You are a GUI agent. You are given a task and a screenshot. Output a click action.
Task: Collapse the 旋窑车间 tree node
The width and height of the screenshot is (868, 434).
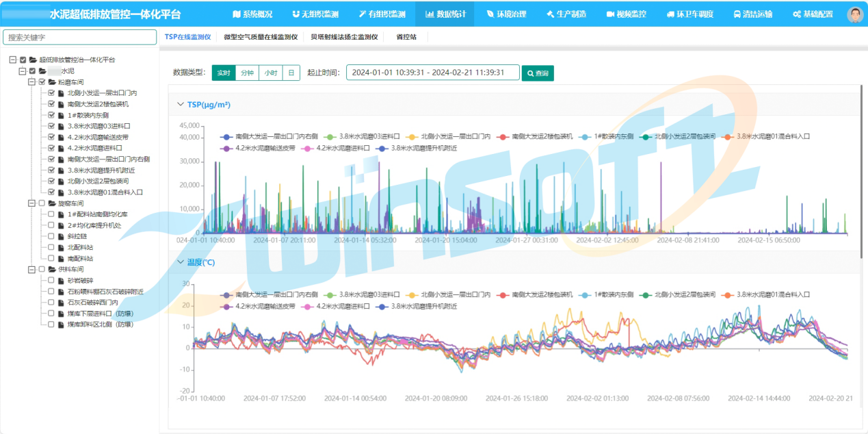[x=31, y=203]
